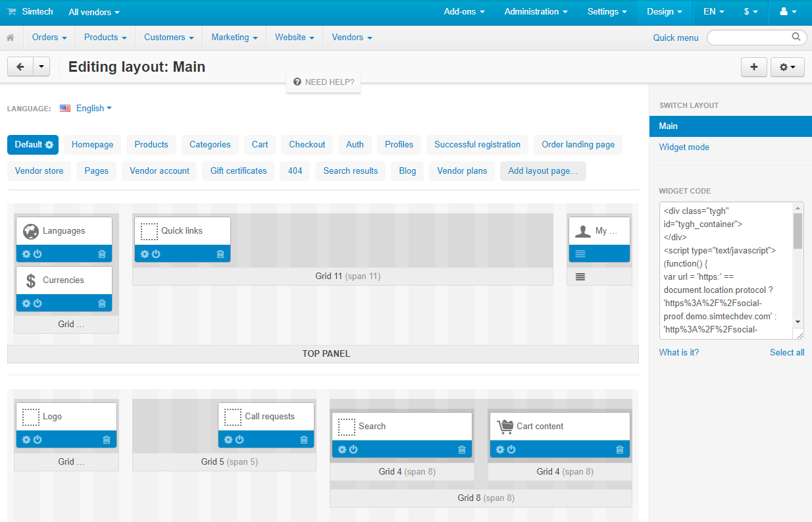The image size is (812, 522).
Task: Open settings for the Call requests block
Action: (x=228, y=439)
